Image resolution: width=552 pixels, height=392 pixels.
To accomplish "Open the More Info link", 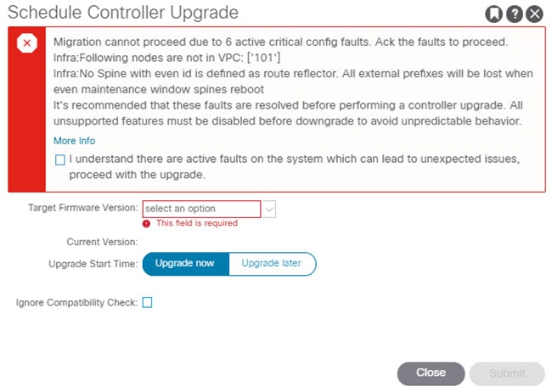I will tap(74, 141).
